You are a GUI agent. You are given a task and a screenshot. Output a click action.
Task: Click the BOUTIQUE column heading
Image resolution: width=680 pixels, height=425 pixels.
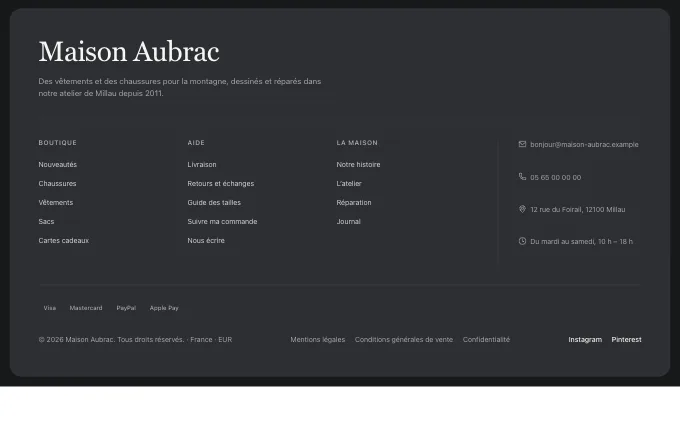tap(58, 143)
